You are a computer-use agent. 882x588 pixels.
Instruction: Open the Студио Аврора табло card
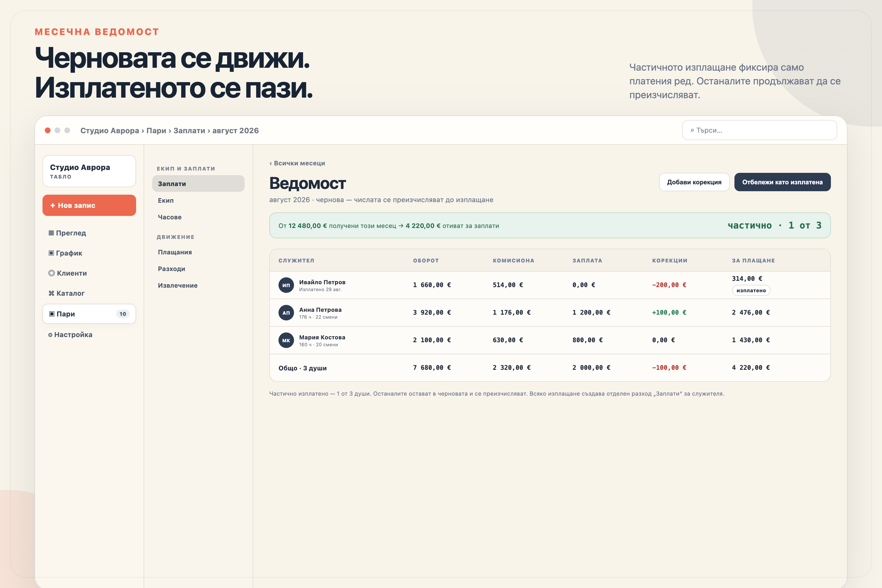point(89,171)
